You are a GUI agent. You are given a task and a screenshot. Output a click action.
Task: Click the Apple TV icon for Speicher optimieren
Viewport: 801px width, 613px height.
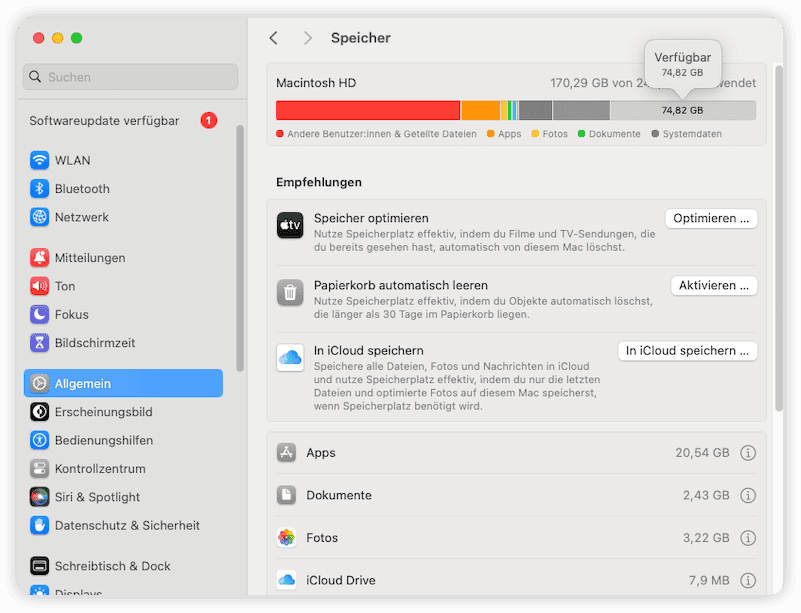(290, 225)
